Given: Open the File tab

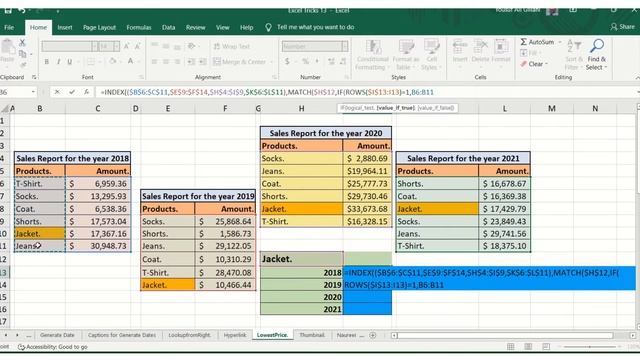Looking at the screenshot, I should (x=9, y=27).
